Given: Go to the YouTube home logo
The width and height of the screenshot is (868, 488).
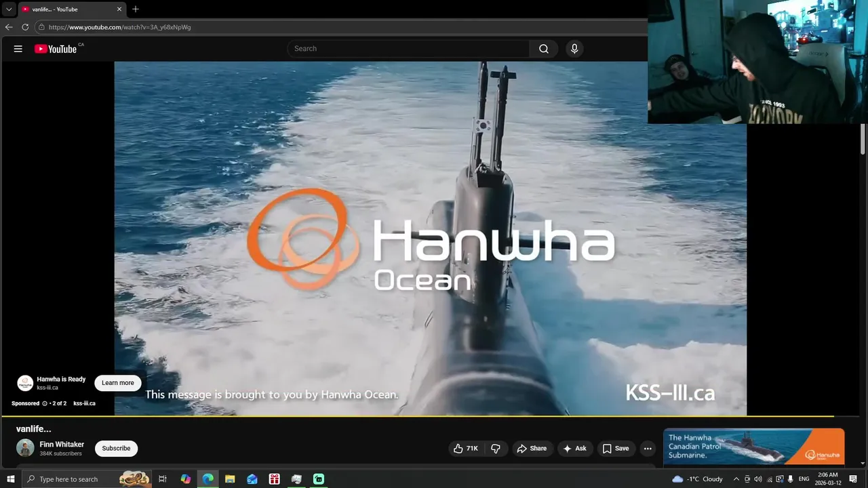Looking at the screenshot, I should pyautogui.click(x=56, y=49).
